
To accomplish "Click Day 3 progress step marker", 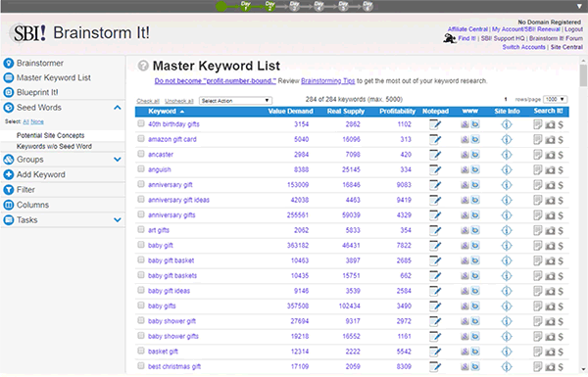I will click(x=294, y=6).
